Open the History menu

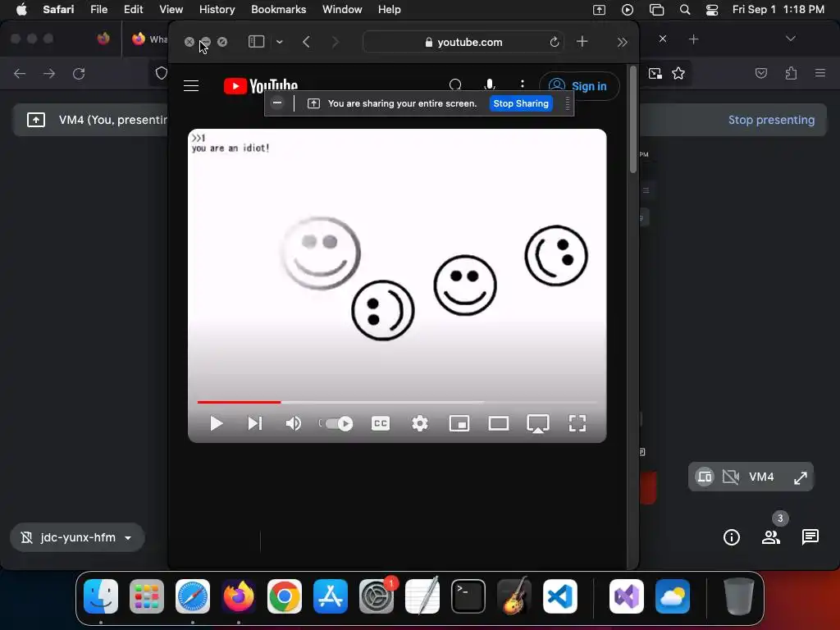217,10
